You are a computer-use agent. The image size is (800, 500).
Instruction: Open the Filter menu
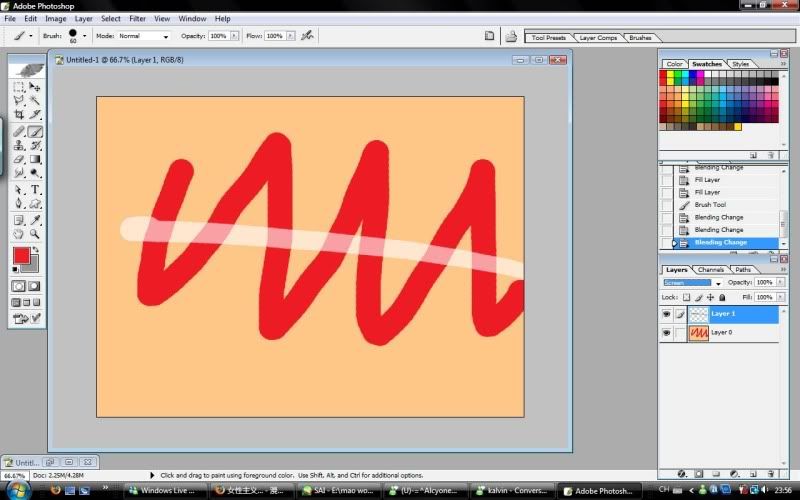137,18
